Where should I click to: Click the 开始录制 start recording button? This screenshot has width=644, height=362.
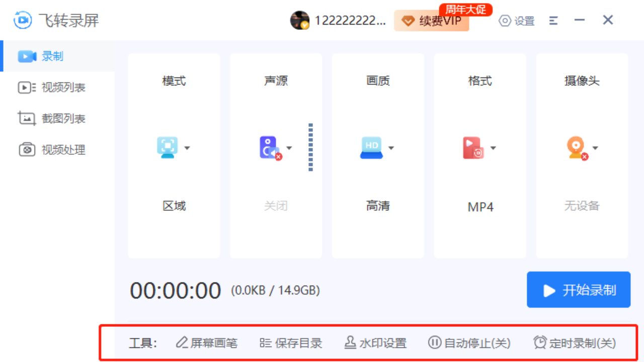[x=578, y=290]
